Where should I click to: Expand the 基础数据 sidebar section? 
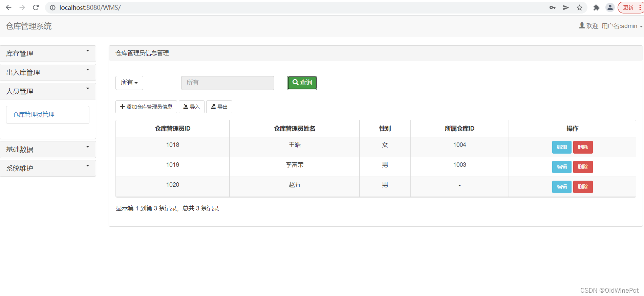[48, 150]
